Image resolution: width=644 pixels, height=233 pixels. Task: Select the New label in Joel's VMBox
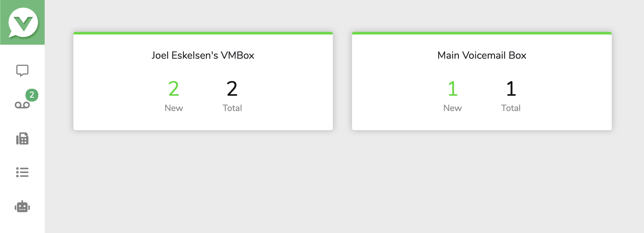coord(174,108)
